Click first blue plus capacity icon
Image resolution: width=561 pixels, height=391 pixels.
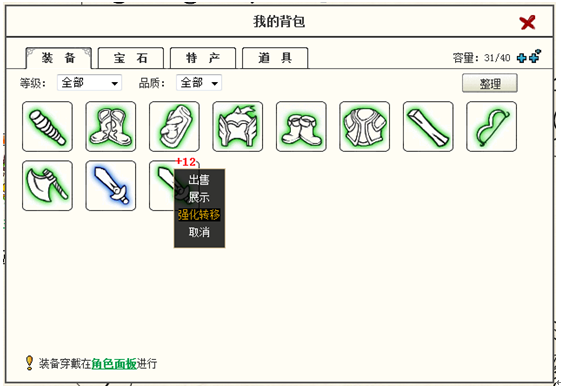[522, 58]
